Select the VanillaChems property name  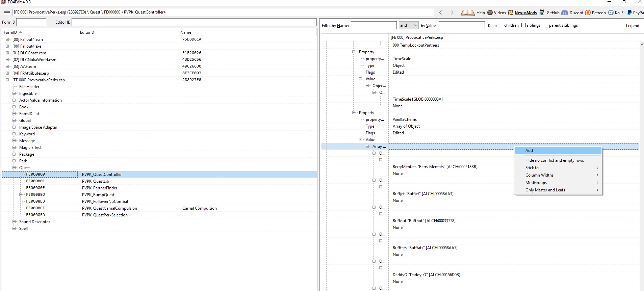pyautogui.click(x=405, y=120)
